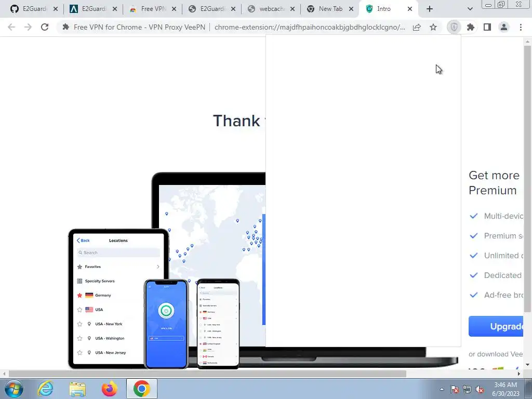Launch Firefox from the taskbar
Image resolution: width=532 pixels, height=399 pixels.
[x=109, y=389]
